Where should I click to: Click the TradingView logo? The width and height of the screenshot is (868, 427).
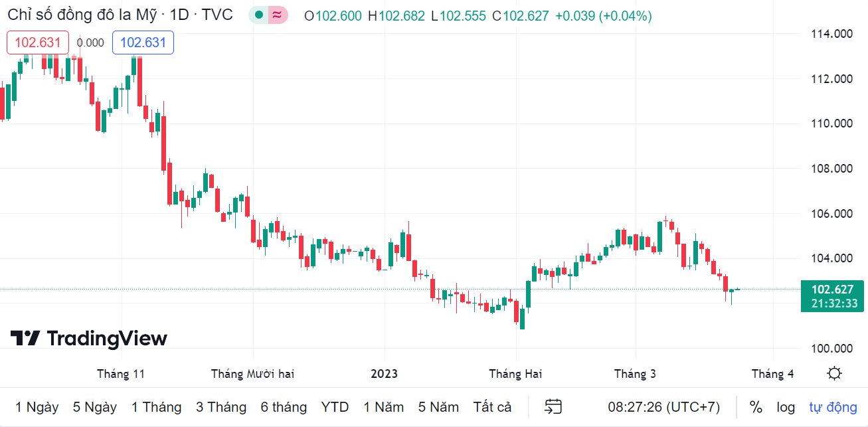tap(89, 339)
